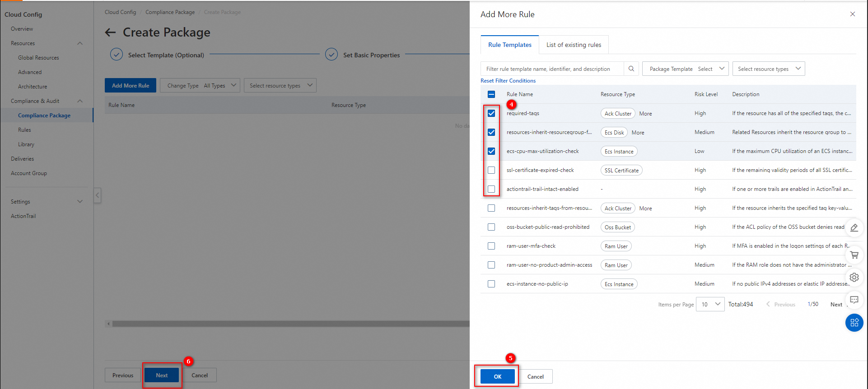The width and height of the screenshot is (868, 389).
Task: Expand the Settings sidebar section
Action: [80, 201]
